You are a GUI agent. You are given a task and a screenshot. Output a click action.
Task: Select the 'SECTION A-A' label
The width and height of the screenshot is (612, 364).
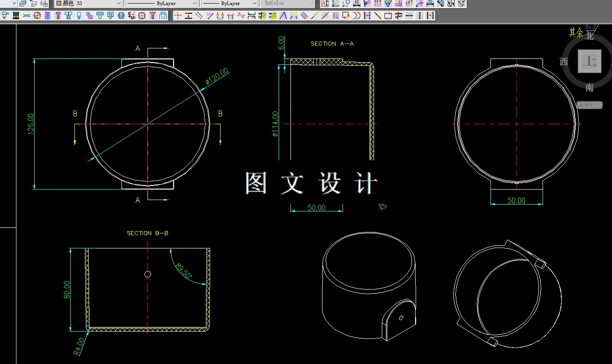tap(332, 44)
